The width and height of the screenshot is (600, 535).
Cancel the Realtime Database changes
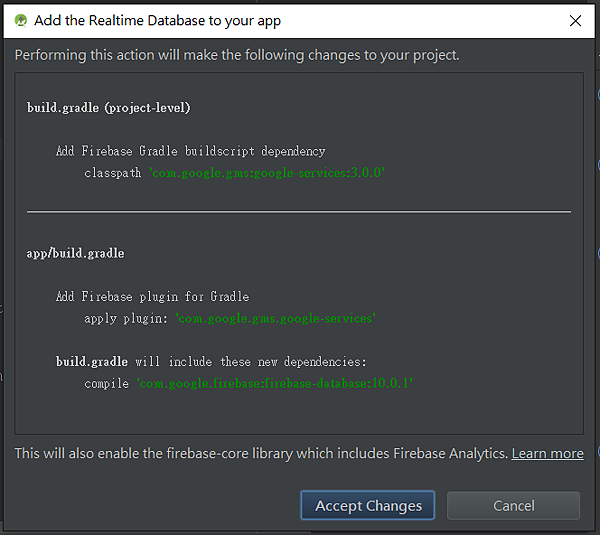(514, 506)
